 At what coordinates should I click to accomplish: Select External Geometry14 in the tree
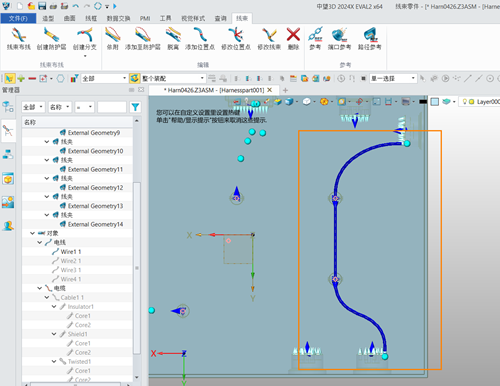point(95,224)
